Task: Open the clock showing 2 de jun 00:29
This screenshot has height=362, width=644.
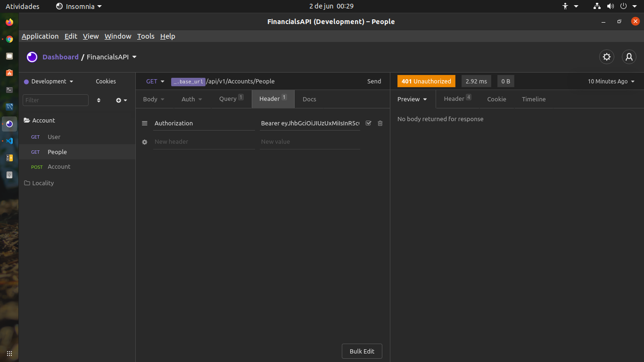Action: point(331,7)
